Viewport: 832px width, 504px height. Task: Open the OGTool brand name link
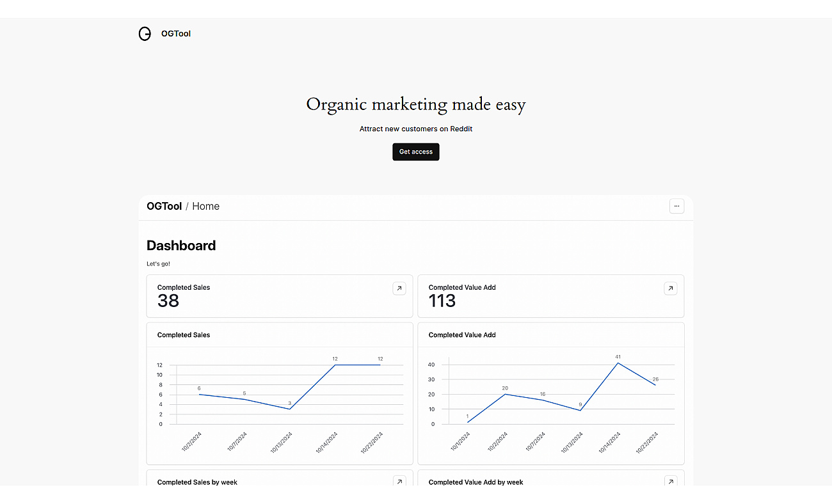coord(176,34)
